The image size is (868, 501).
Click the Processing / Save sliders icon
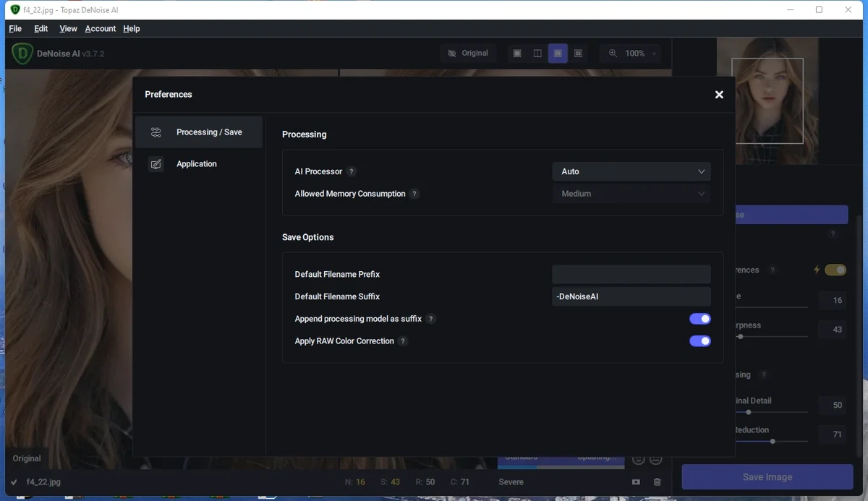pyautogui.click(x=156, y=132)
